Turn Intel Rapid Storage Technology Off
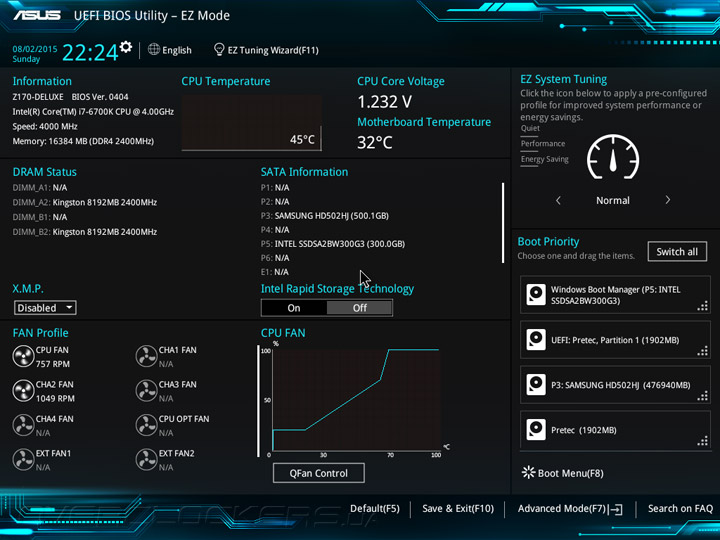The image size is (720, 540). pos(360,308)
